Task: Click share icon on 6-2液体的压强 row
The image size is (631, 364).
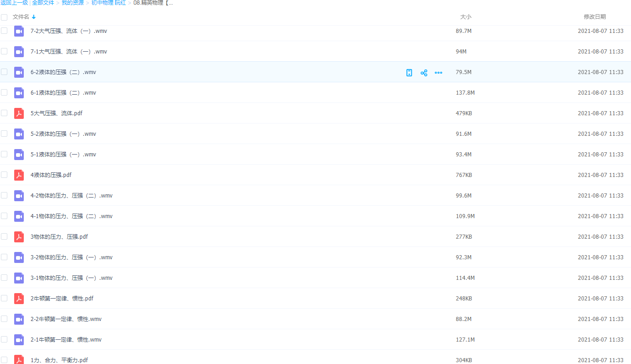Action: (424, 73)
